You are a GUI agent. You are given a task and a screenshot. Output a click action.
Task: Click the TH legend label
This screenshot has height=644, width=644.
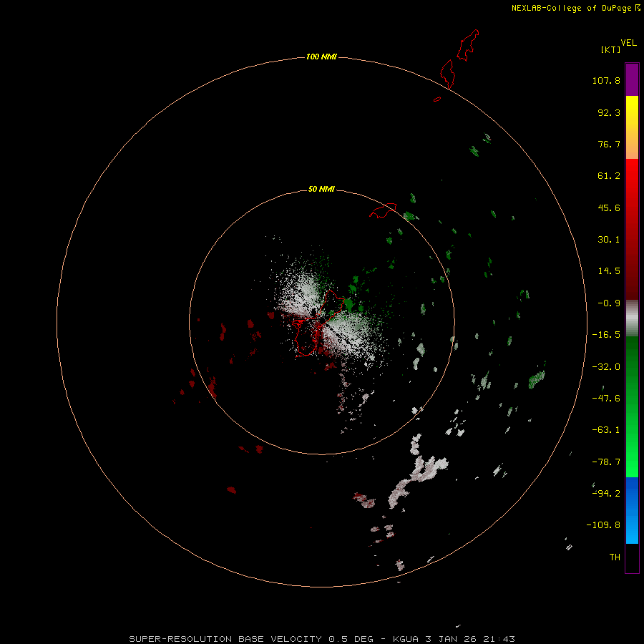[615, 557]
